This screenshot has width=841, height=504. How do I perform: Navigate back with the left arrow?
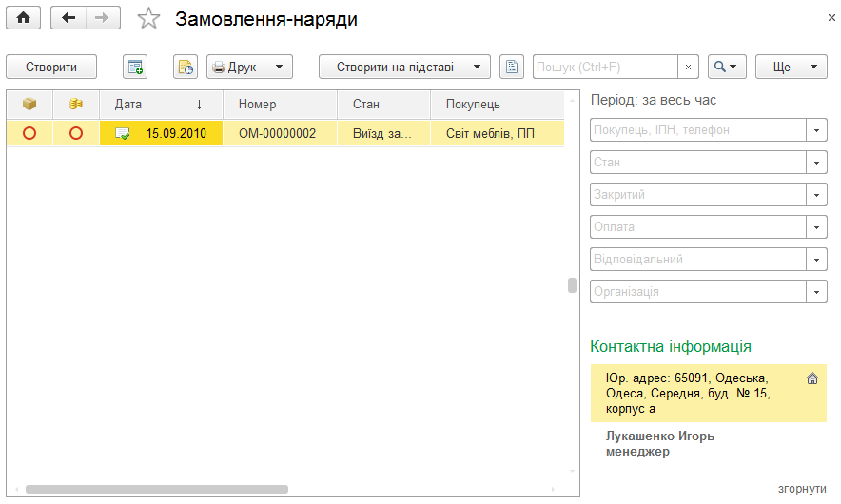pyautogui.click(x=68, y=18)
